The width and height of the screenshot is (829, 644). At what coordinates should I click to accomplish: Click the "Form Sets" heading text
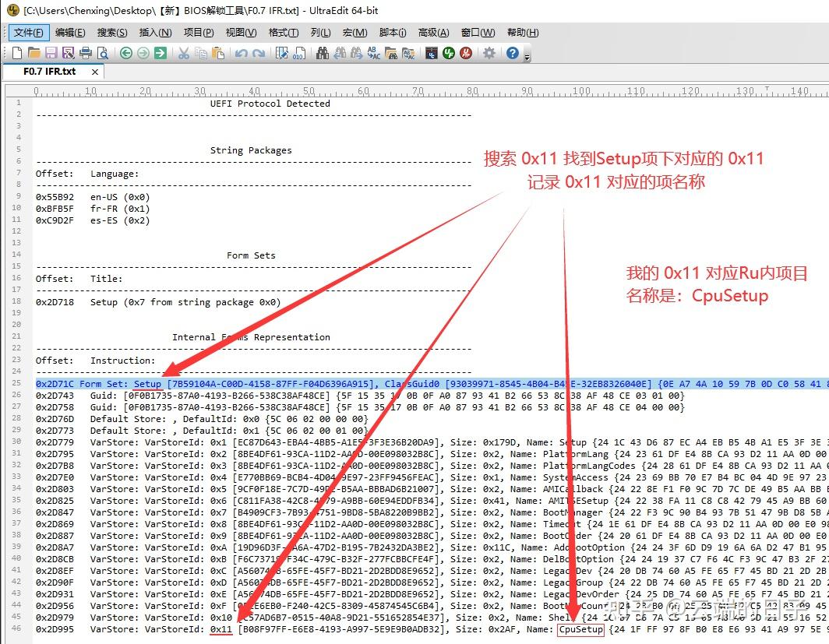click(x=251, y=255)
